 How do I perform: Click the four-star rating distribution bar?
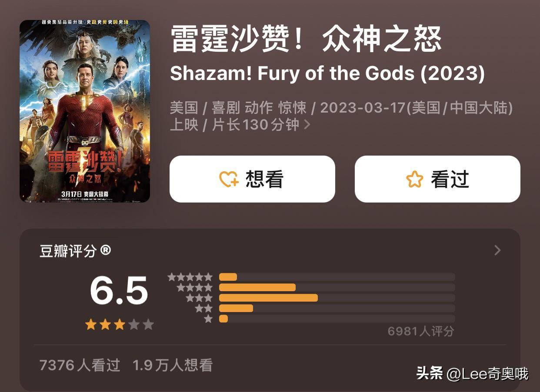point(337,287)
